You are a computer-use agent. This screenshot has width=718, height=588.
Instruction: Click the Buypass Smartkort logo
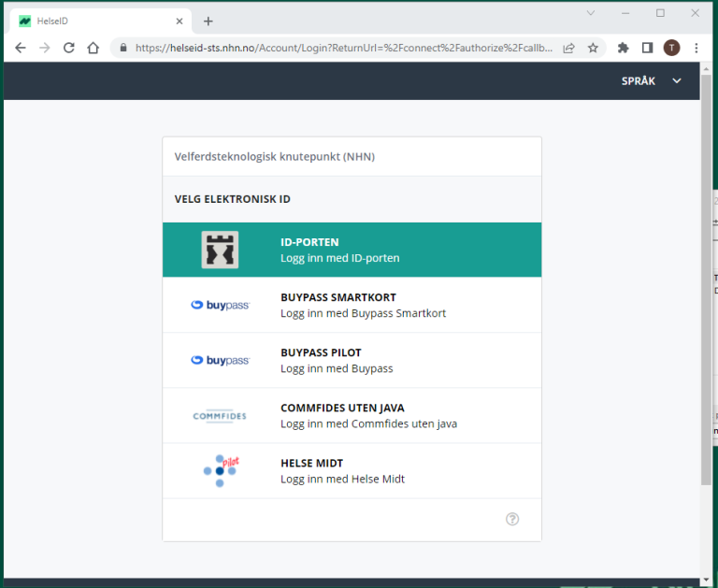pyautogui.click(x=220, y=305)
